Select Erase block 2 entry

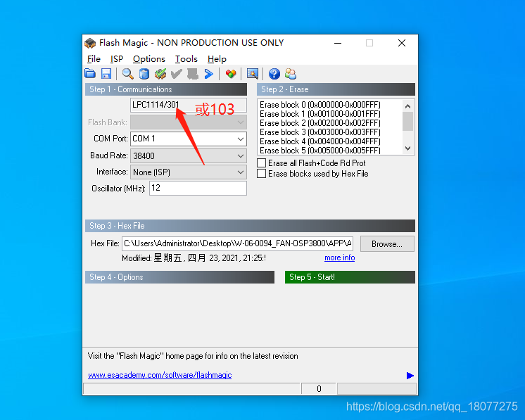320,123
